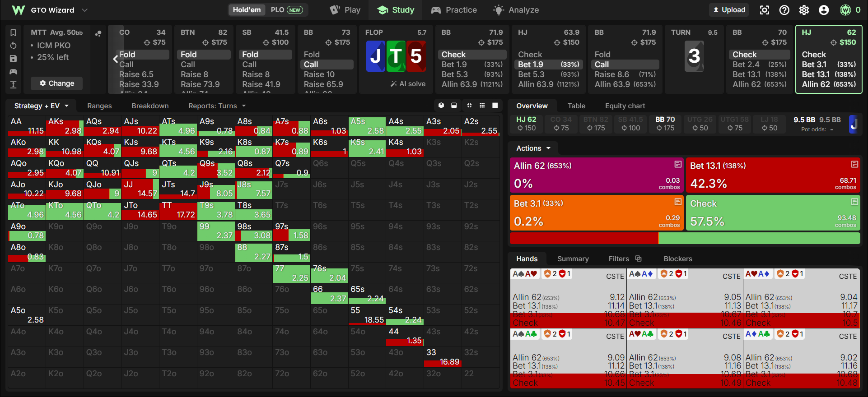
Task: Select the AKs cell in hand matrix
Action: coord(65,126)
